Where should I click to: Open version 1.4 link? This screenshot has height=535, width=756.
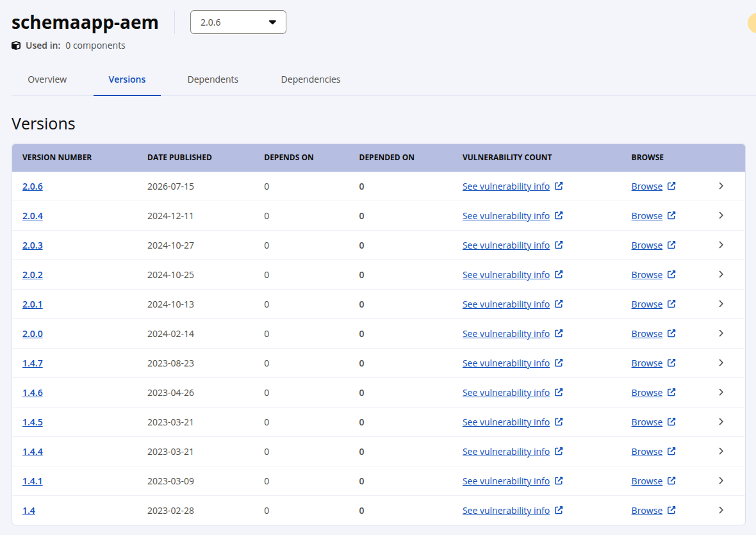point(28,511)
